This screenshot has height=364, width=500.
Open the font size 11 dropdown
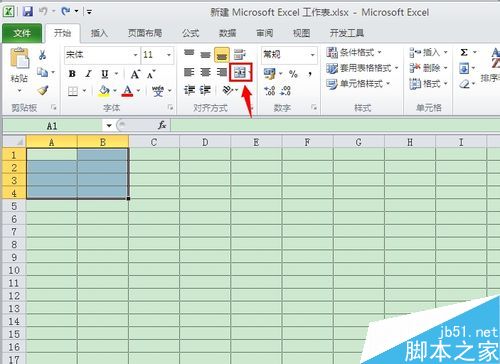(169, 55)
